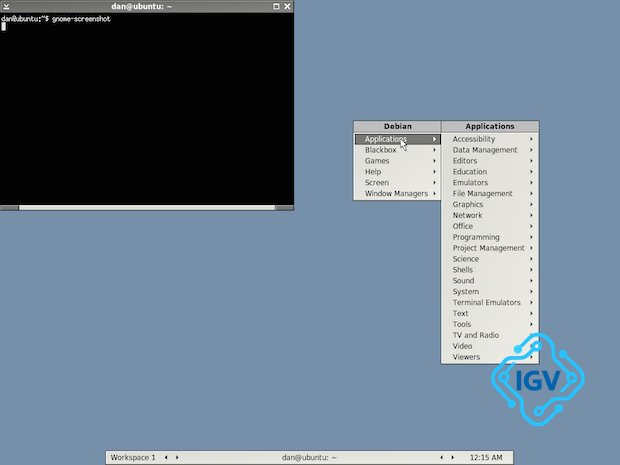Click the terminal window bottom handle bar
620x465 pixels.
[147, 208]
